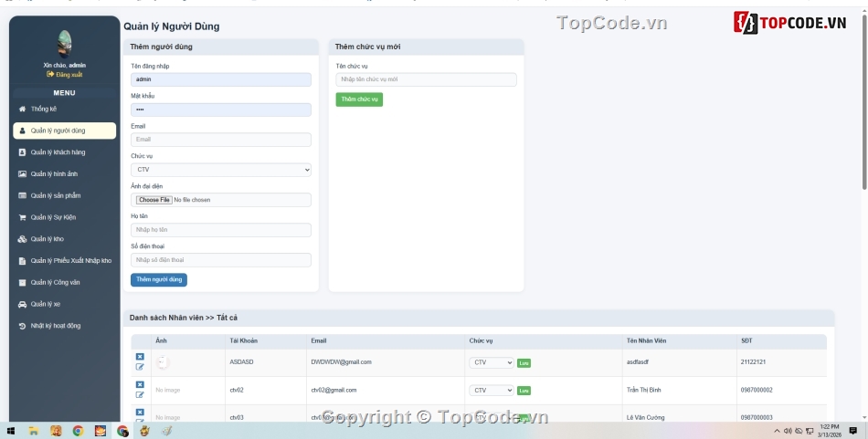
Task: Focus the Họ tên input field
Action: [221, 230]
